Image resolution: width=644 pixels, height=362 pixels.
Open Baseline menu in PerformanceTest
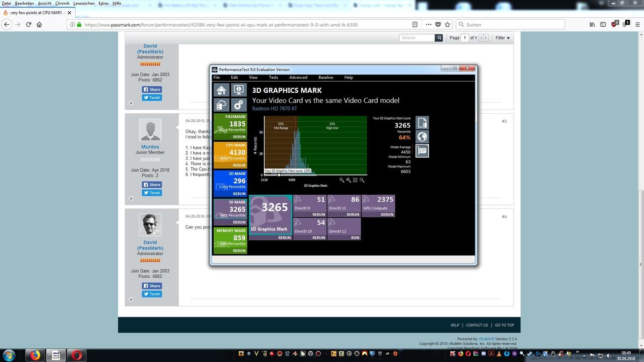coord(326,77)
